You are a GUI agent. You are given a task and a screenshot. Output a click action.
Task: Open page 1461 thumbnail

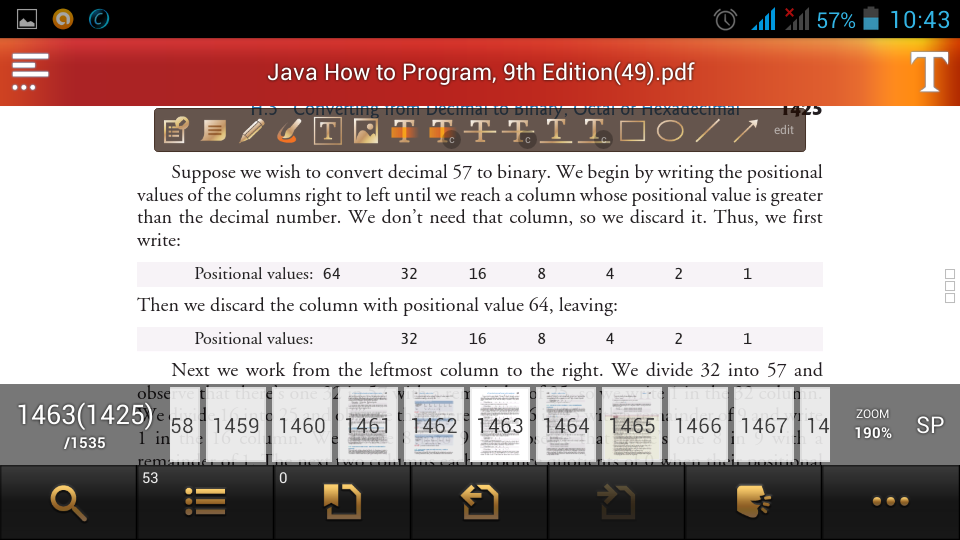coord(368,425)
